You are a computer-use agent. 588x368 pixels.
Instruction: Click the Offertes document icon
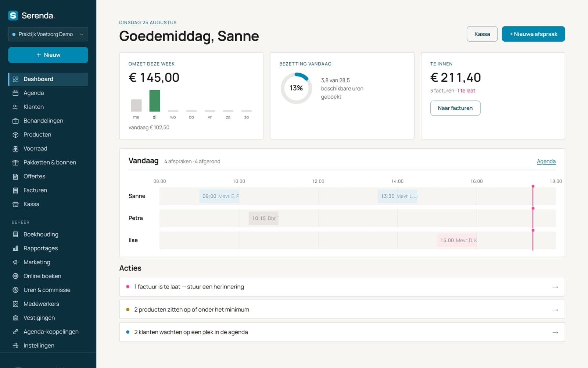[15, 177]
